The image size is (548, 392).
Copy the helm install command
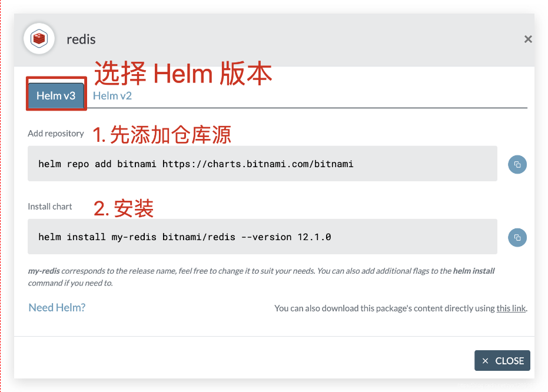coord(517,238)
